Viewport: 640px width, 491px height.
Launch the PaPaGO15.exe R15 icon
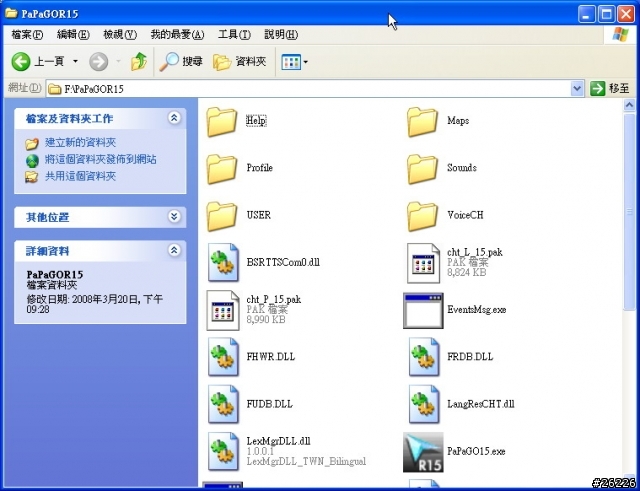point(423,452)
